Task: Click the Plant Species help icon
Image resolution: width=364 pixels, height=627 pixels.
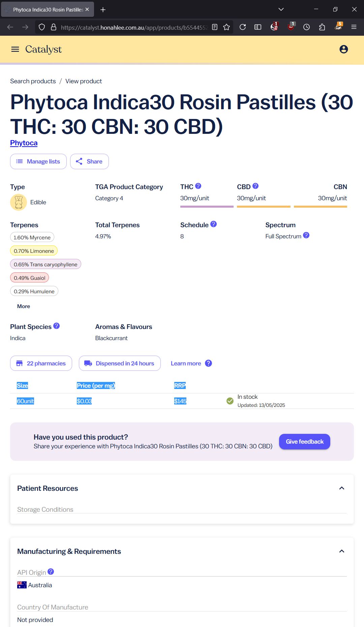Action: [x=57, y=326]
